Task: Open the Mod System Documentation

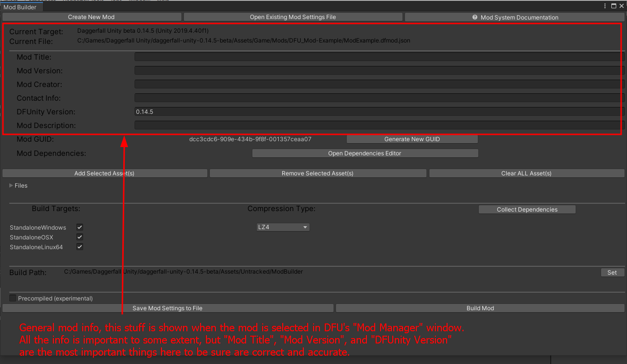Action: pos(515,17)
